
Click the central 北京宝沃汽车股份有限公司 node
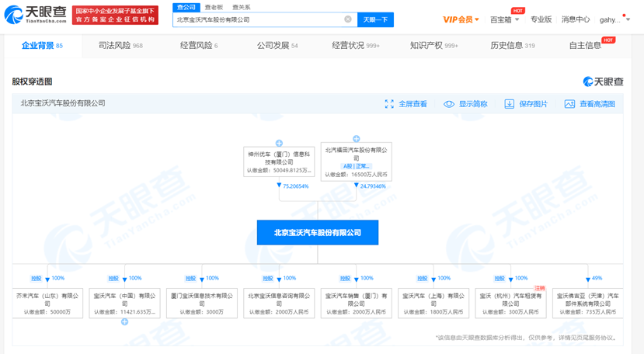tap(318, 232)
